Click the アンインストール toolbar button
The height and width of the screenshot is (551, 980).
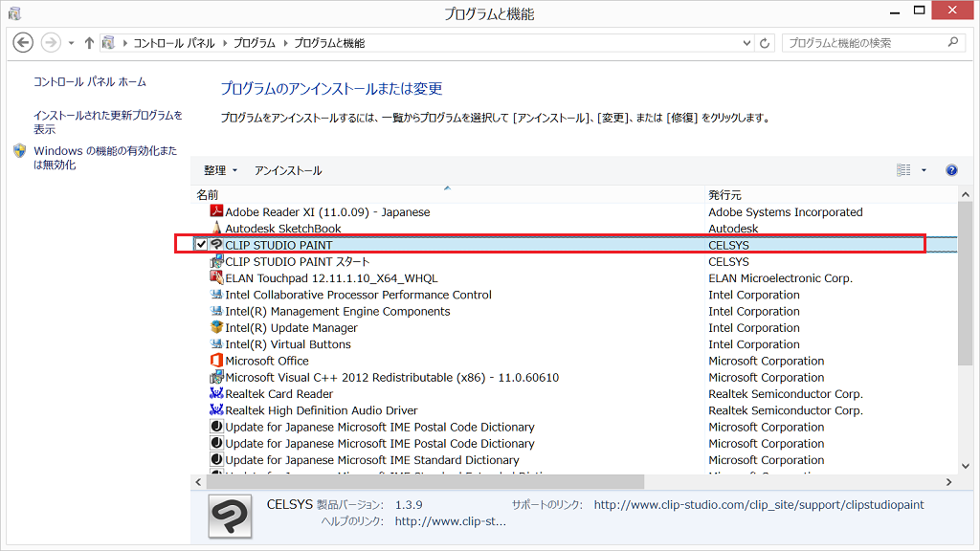click(x=287, y=170)
